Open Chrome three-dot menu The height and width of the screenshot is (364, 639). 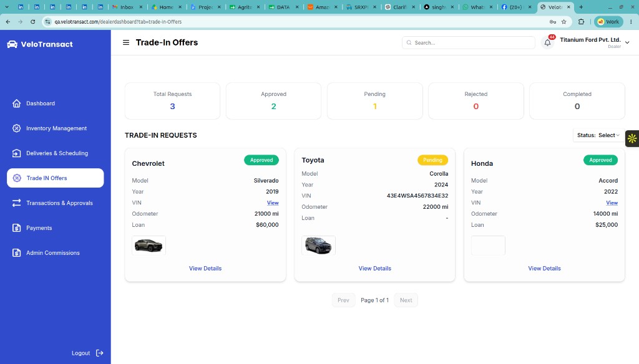[632, 22]
